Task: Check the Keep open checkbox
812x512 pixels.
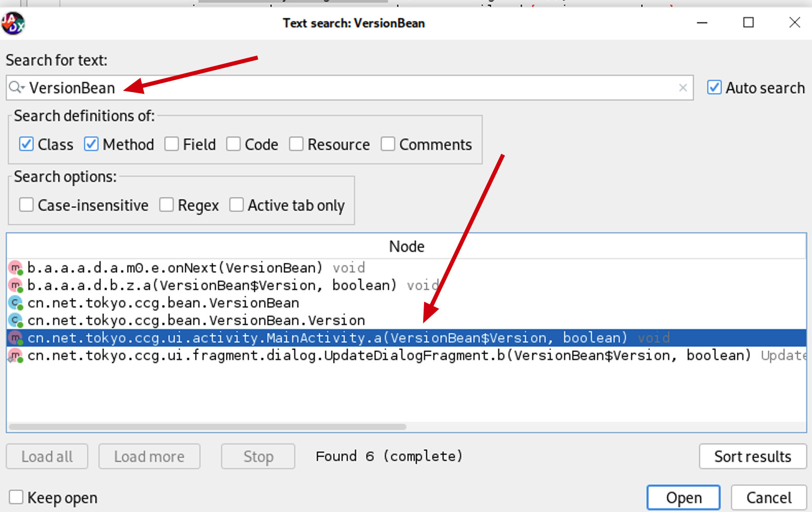Action: (x=16, y=498)
